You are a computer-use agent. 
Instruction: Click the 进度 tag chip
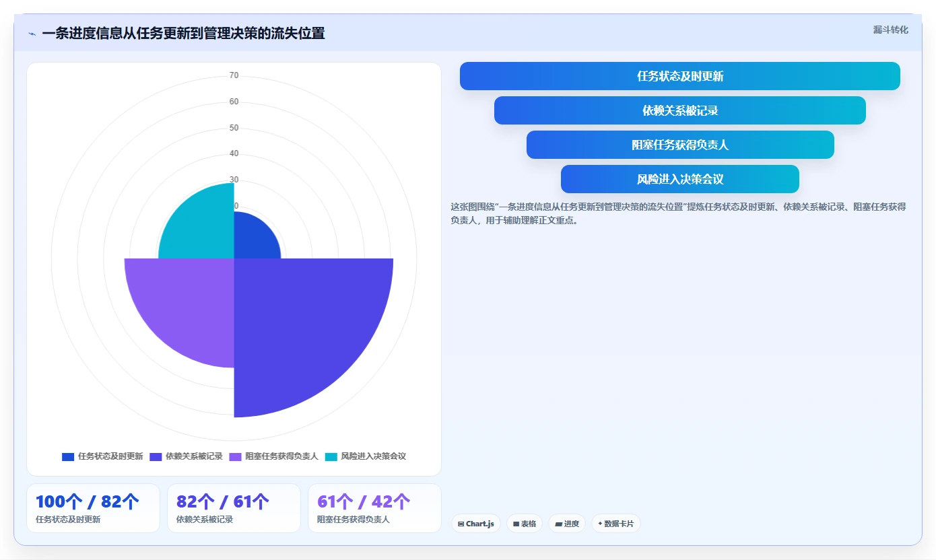coord(567,524)
